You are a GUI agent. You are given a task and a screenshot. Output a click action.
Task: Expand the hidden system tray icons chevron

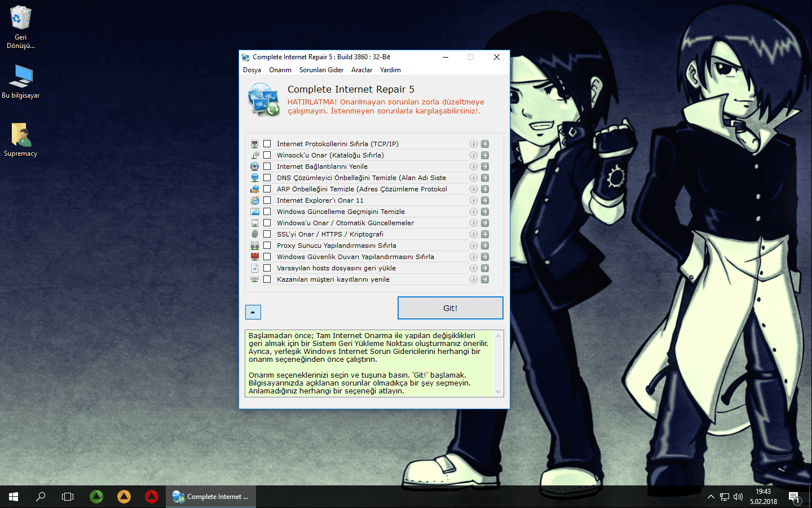pos(710,497)
